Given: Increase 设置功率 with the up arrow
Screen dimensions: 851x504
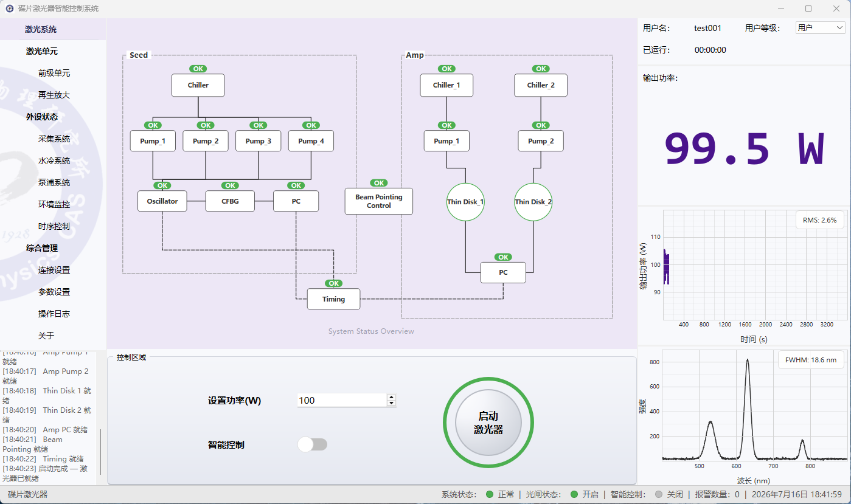Looking at the screenshot, I should click(x=391, y=397).
